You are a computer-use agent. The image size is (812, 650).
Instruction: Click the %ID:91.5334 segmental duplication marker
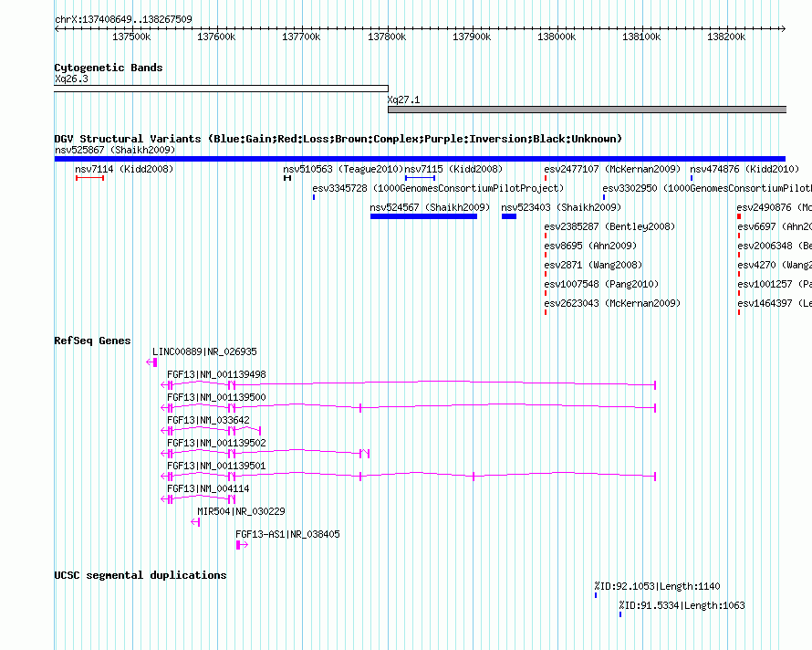(620, 614)
